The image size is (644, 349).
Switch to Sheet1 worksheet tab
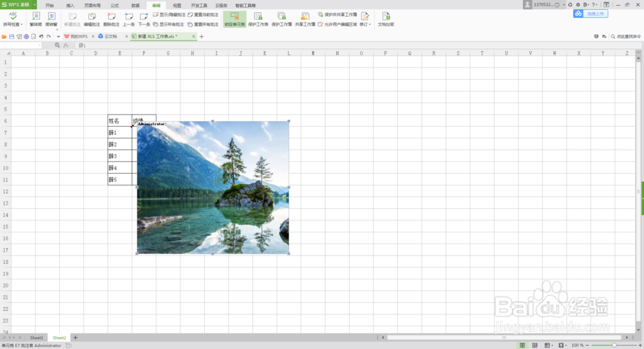(x=36, y=337)
